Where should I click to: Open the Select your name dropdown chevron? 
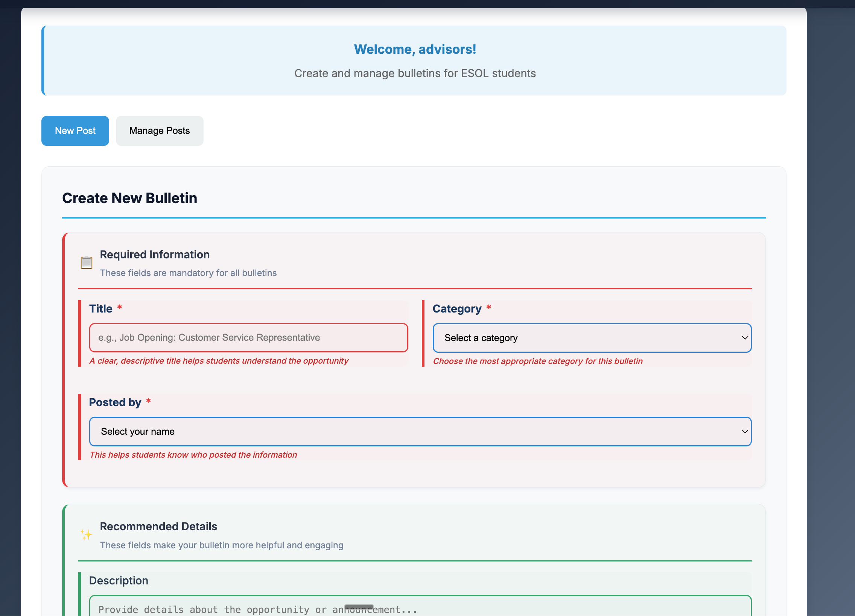point(744,431)
